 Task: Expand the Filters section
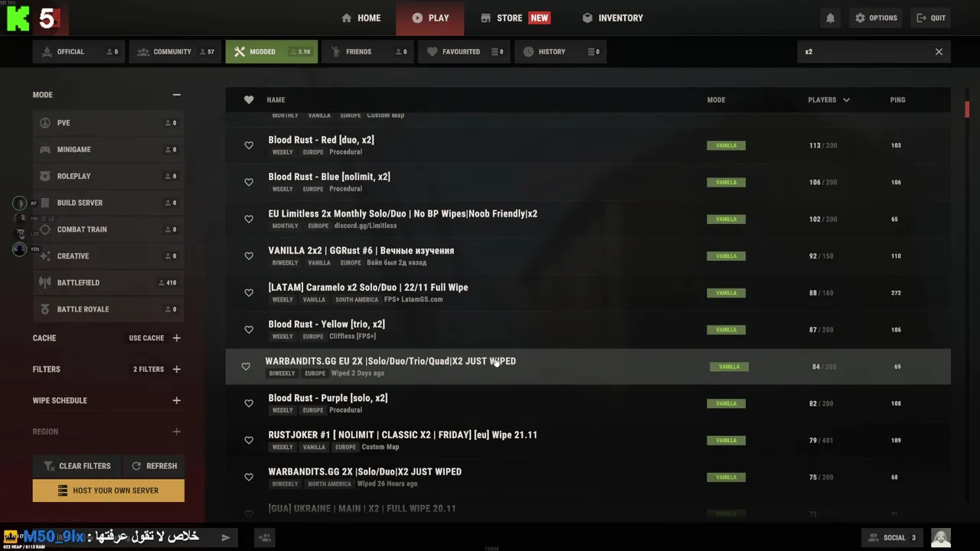(x=177, y=370)
